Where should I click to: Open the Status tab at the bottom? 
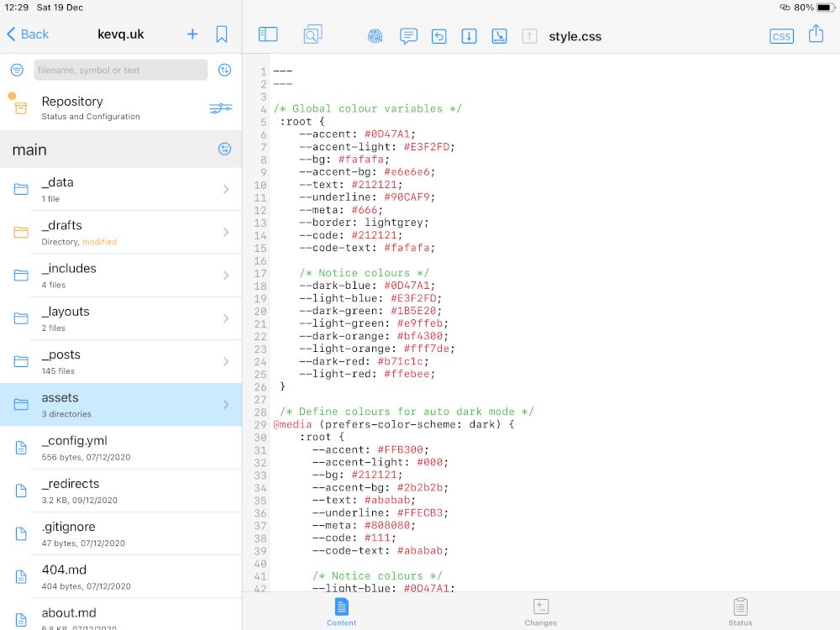tap(740, 611)
